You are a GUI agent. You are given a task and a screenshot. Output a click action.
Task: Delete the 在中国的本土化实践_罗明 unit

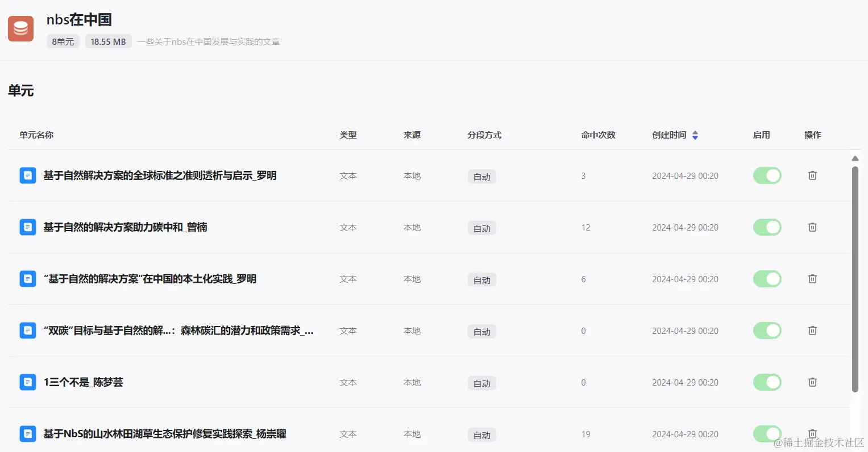pyautogui.click(x=812, y=279)
